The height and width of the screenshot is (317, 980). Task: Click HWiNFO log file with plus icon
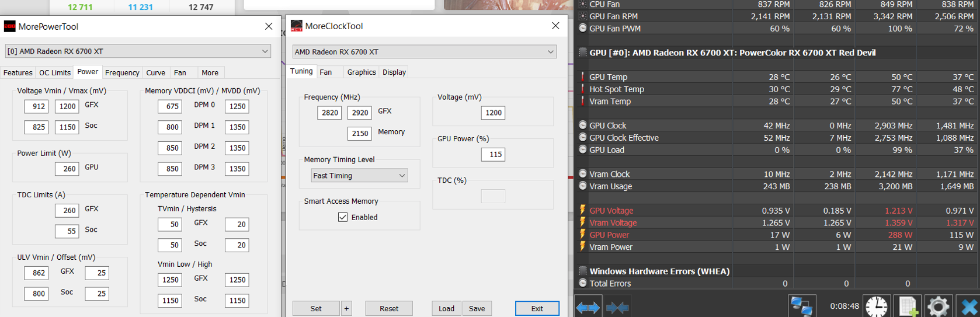(x=908, y=306)
